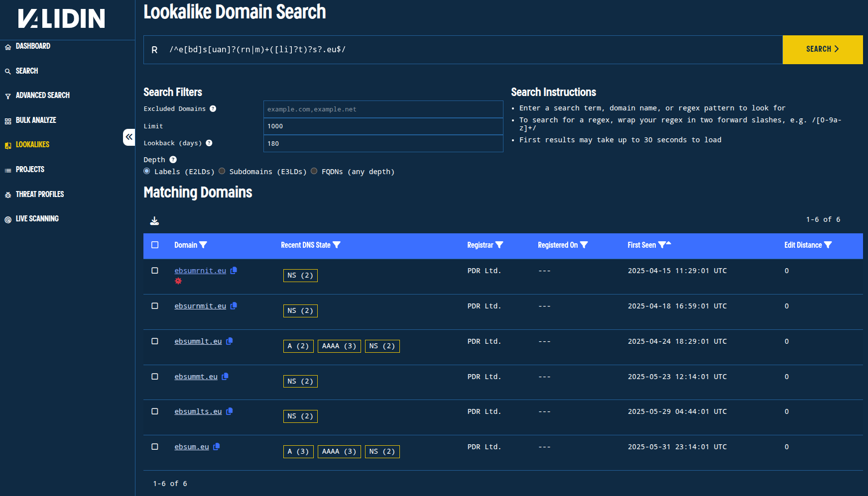Go to Live Scanning menu item

37,219
